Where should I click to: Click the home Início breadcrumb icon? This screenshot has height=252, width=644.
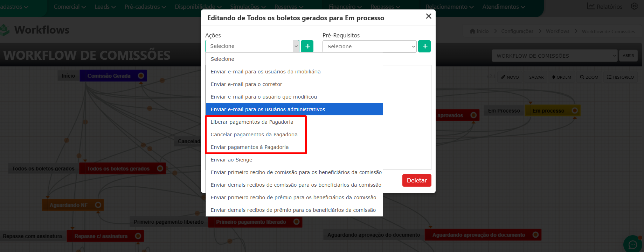[472, 31]
